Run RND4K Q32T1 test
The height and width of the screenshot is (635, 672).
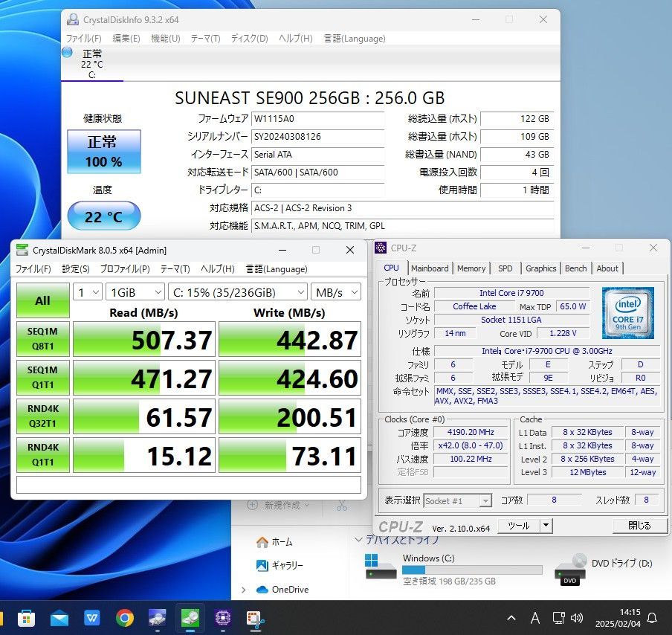click(x=43, y=416)
